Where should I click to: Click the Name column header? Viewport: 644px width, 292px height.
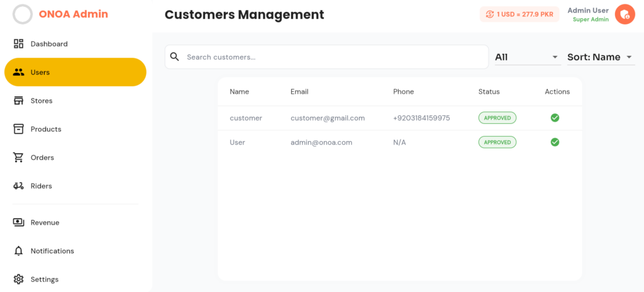click(240, 92)
